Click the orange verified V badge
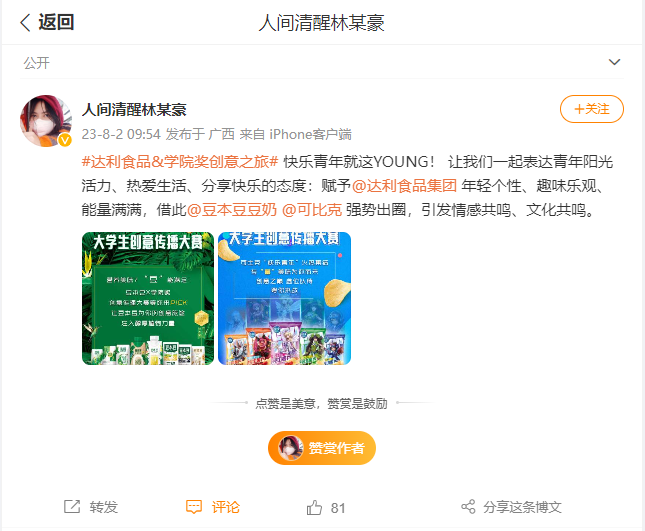 point(65,140)
